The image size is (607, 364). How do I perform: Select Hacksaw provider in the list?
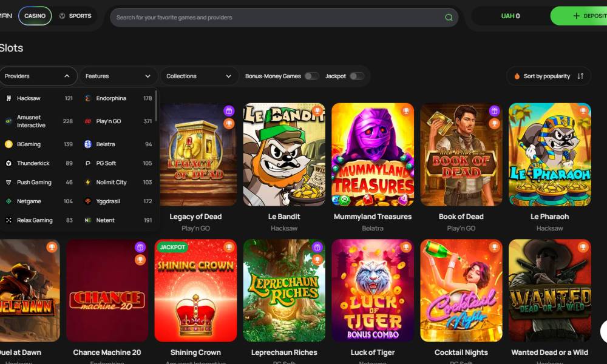(29, 98)
